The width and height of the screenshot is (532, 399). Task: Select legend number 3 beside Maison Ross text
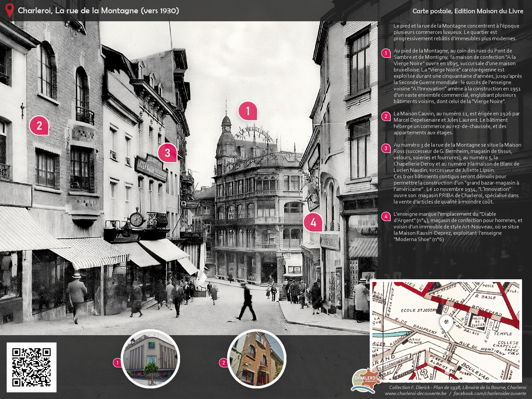point(386,148)
